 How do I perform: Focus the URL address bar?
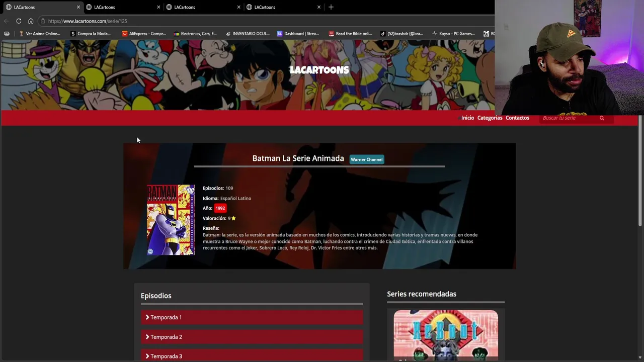point(267,21)
